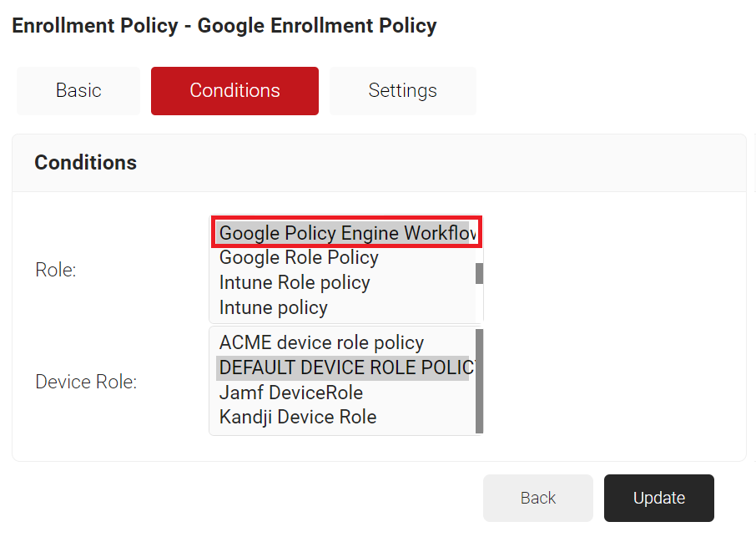Choose DEFAULT DEVICE ROLE POLICY option

tap(342, 367)
